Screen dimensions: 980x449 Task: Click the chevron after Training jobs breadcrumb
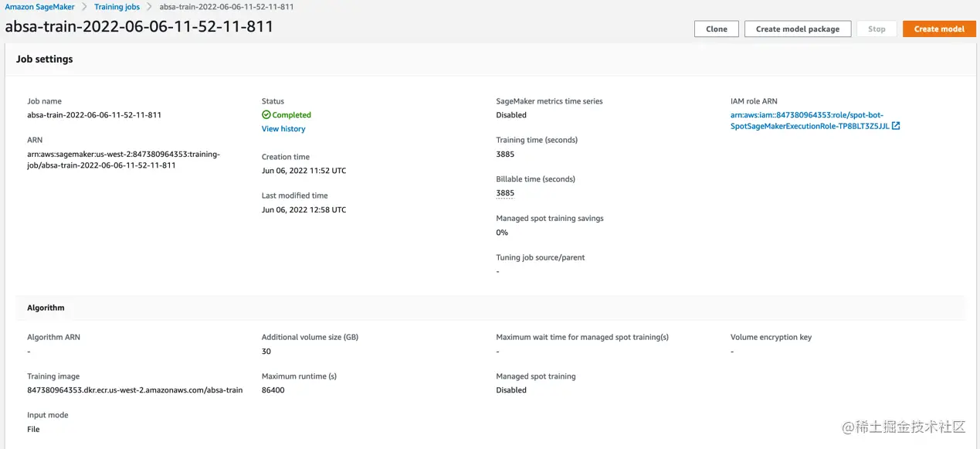(x=150, y=7)
